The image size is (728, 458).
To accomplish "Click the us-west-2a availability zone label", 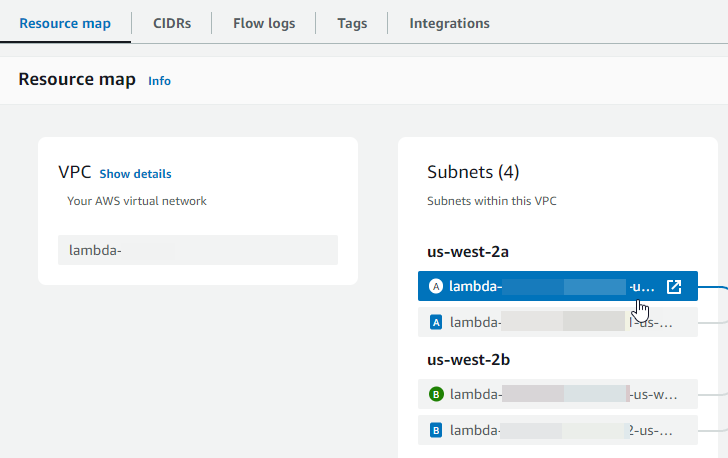I will click(469, 251).
